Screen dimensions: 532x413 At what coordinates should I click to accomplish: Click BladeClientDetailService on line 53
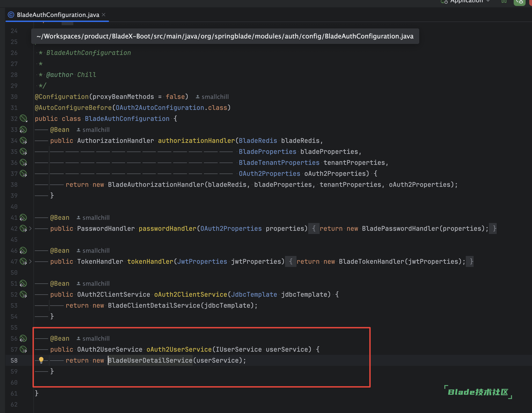pyautogui.click(x=154, y=305)
